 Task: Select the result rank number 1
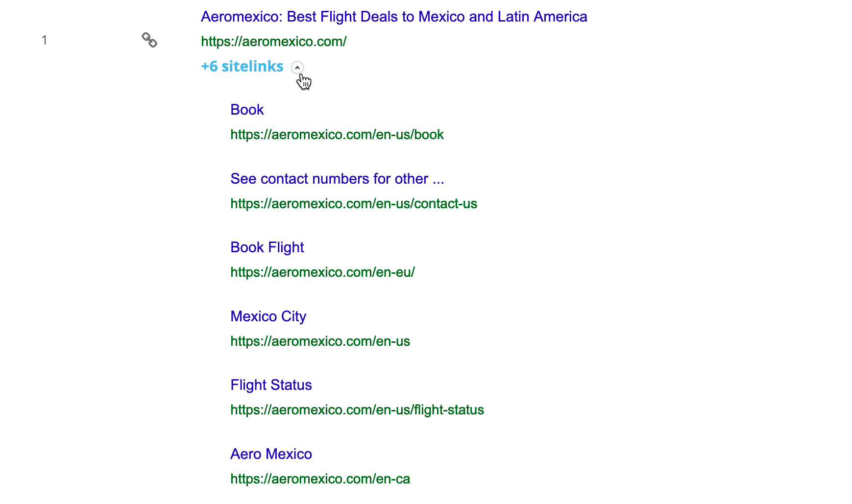[x=45, y=40]
